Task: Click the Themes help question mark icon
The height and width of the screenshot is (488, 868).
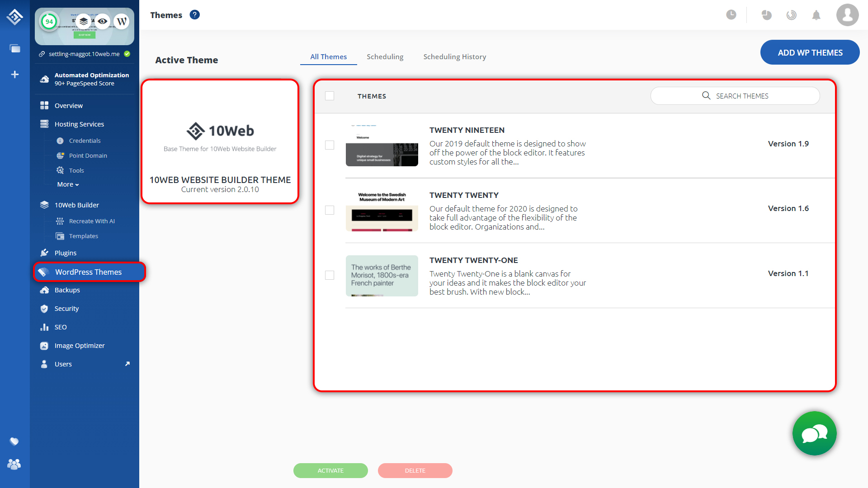Action: [x=194, y=14]
